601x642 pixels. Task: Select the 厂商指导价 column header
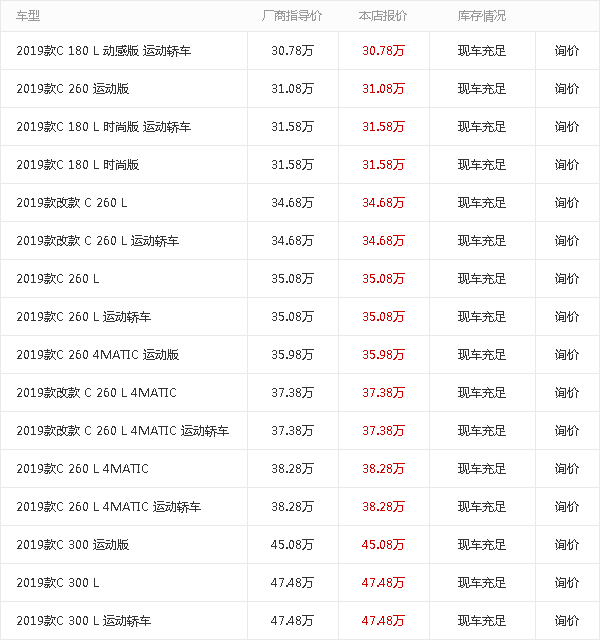tap(291, 16)
